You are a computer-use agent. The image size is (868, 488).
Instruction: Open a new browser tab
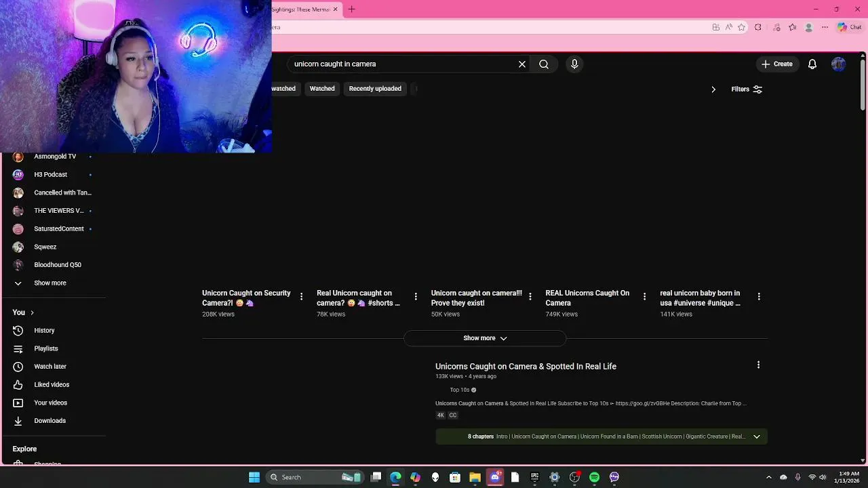[351, 9]
